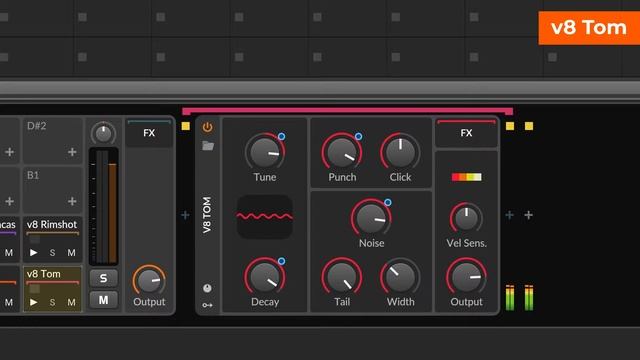This screenshot has width=640, height=360.
Task: Toggle the V8 Tom device power button
Action: (207, 127)
